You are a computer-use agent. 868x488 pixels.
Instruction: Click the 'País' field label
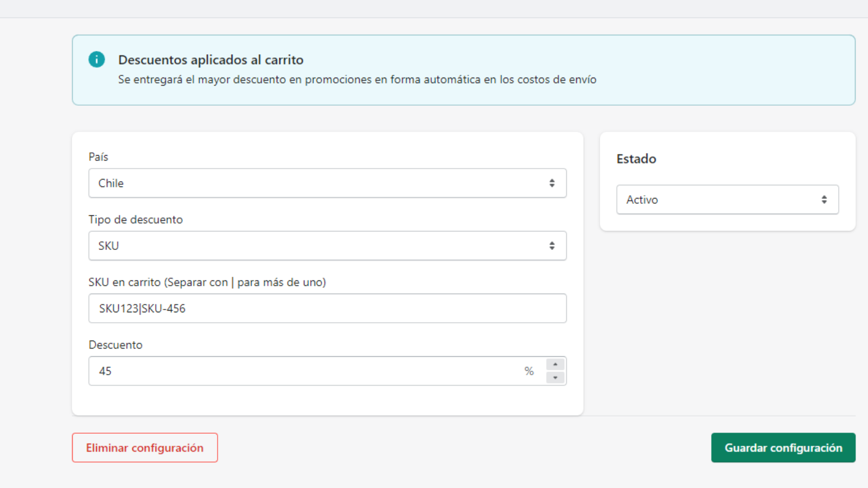point(98,157)
